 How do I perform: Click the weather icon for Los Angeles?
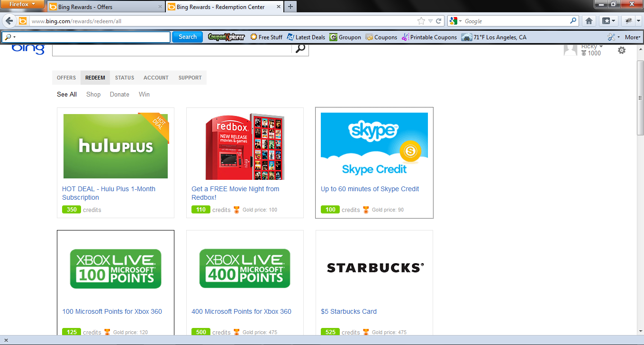[x=467, y=37]
